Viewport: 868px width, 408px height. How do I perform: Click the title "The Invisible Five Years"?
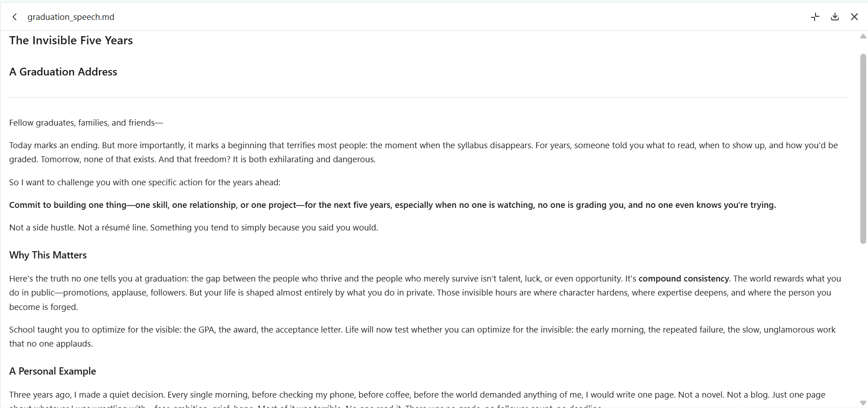click(x=71, y=40)
